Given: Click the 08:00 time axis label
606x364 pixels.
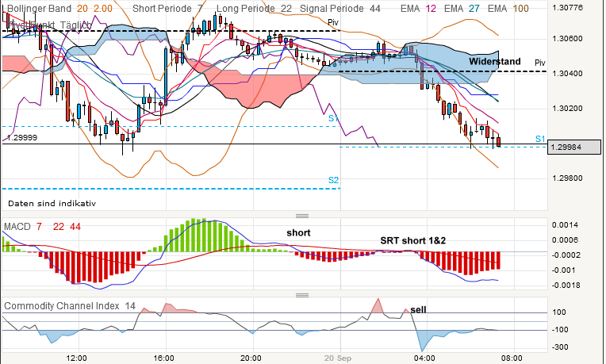Looking at the screenshot, I should click(x=512, y=358).
